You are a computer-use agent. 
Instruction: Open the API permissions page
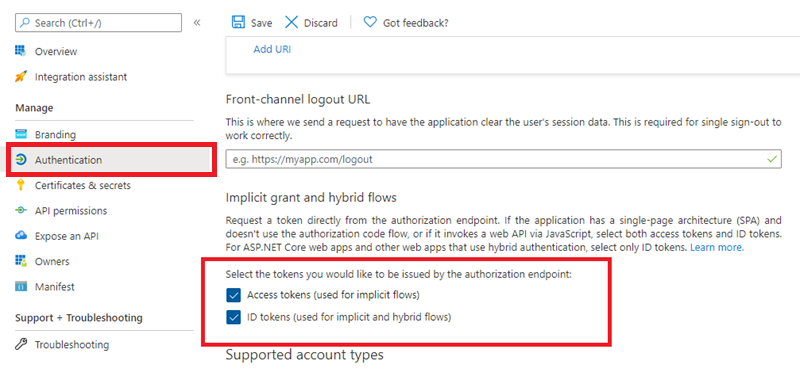[71, 210]
